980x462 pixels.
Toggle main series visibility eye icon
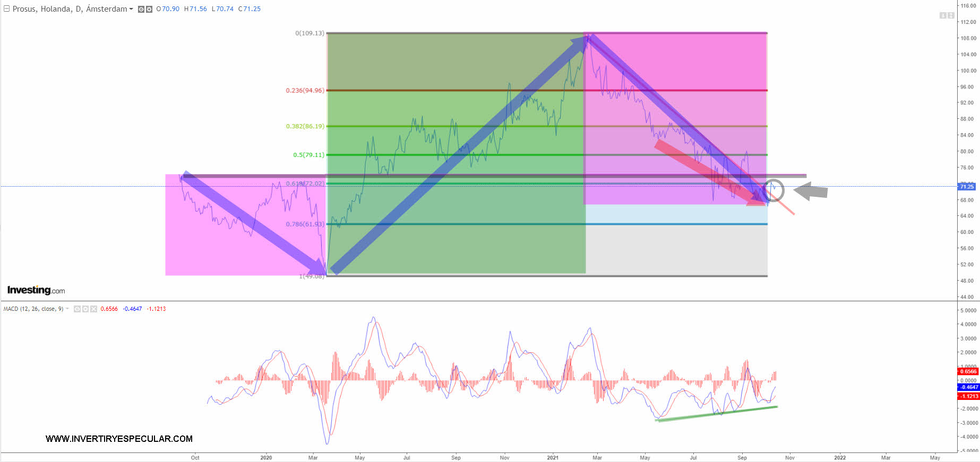[x=141, y=9]
